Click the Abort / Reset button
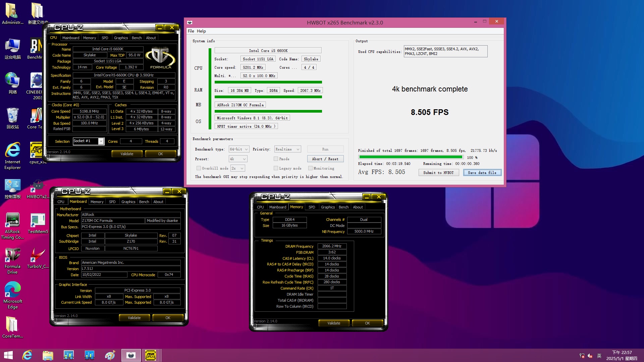Viewport: 644px width, 362px height. coord(325,159)
